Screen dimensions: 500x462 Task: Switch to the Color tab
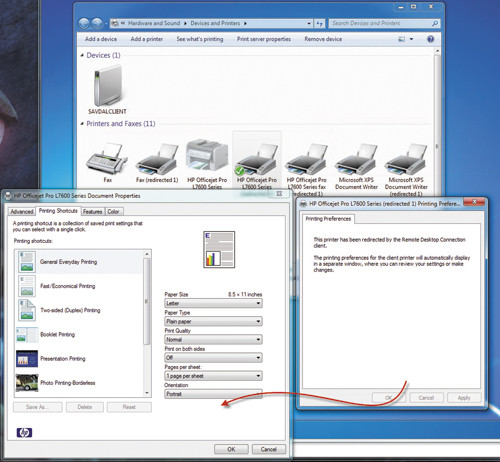point(114,212)
